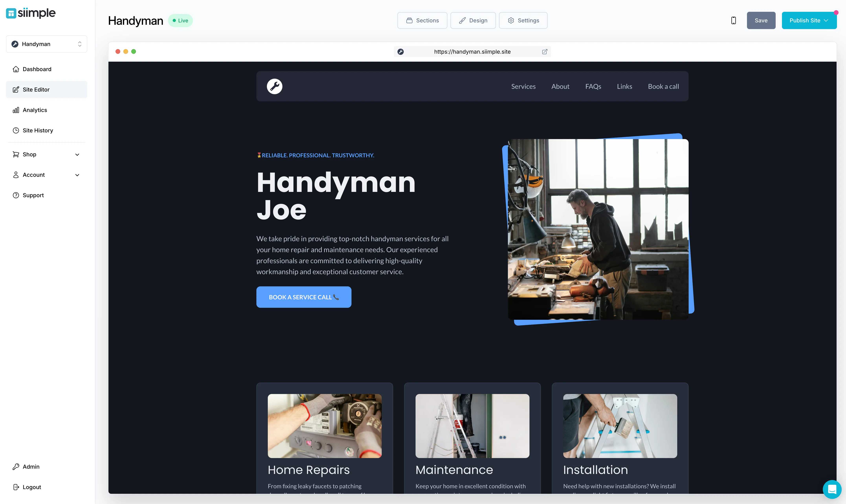
Task: Click the Save button
Action: [761, 20]
